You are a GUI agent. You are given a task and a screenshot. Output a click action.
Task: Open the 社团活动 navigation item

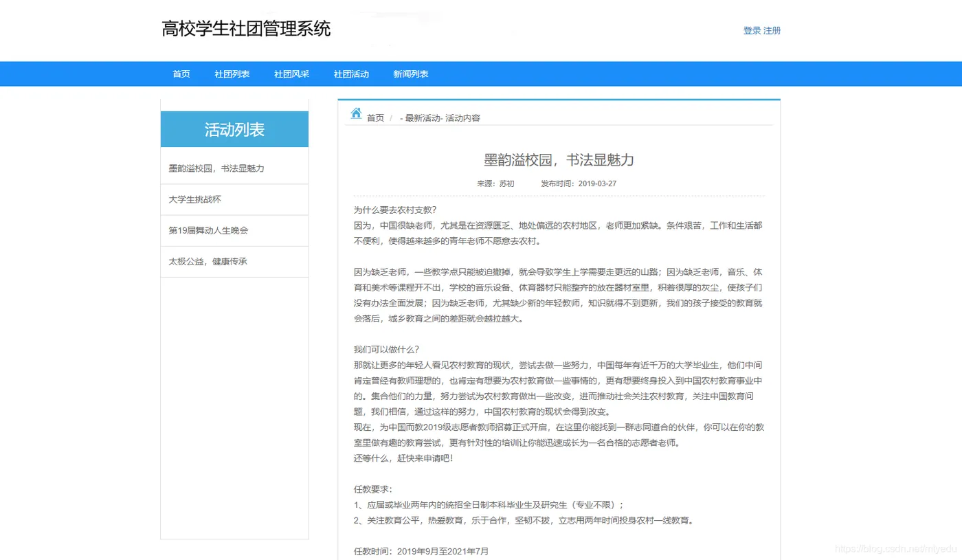(x=351, y=74)
